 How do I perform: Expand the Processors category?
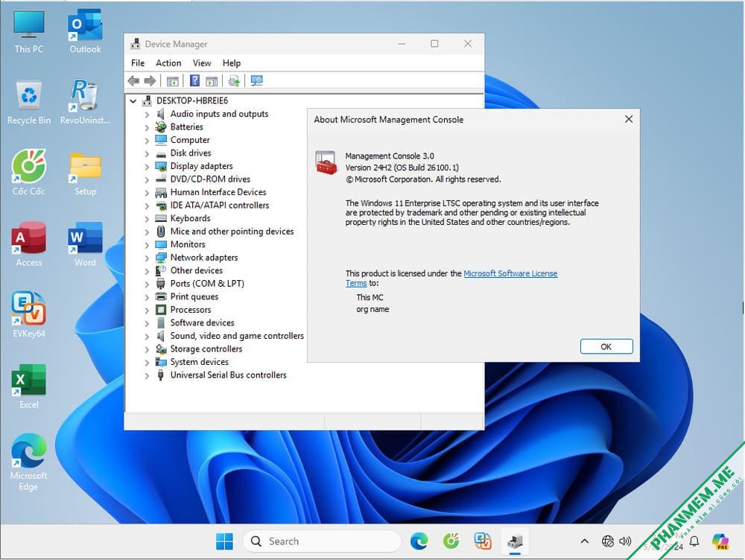click(x=147, y=311)
